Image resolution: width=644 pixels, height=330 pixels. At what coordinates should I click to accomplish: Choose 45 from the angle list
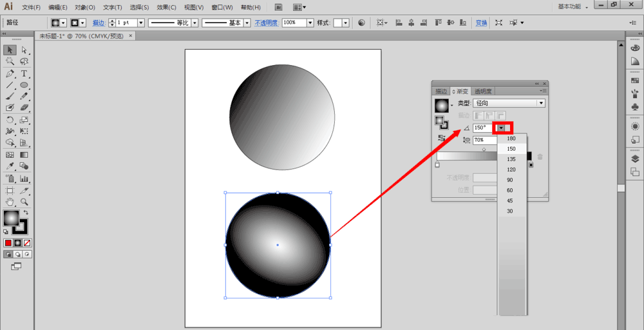pyautogui.click(x=510, y=200)
